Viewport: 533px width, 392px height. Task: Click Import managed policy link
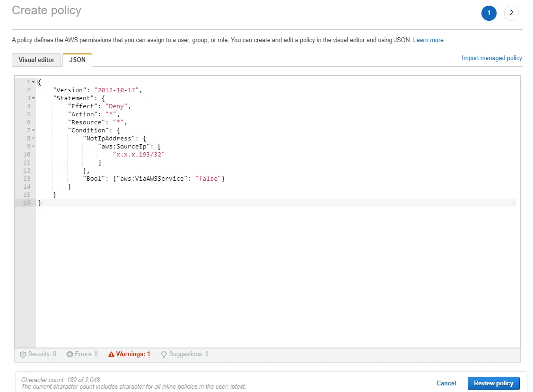(x=492, y=58)
